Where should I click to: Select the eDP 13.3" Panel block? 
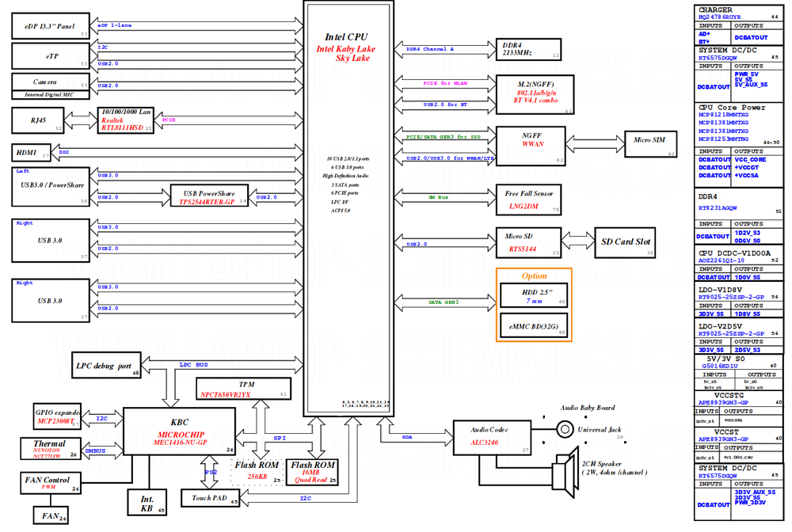click(x=51, y=26)
